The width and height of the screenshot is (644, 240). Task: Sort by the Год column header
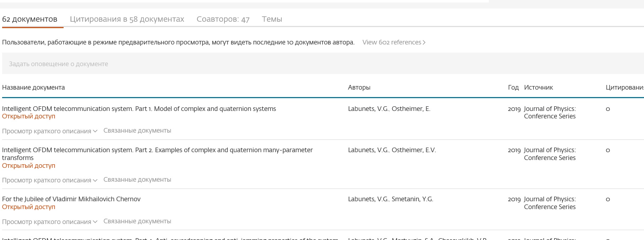[513, 87]
